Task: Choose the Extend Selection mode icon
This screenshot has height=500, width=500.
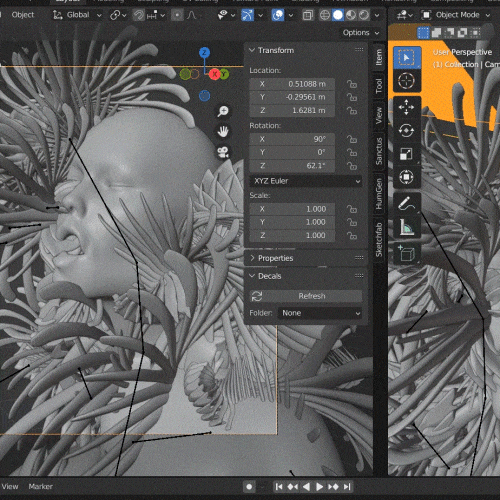Action: [436, 33]
